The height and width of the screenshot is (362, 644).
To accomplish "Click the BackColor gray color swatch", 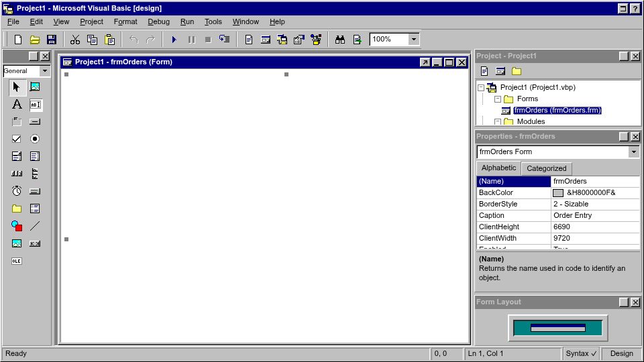I will point(557,193).
